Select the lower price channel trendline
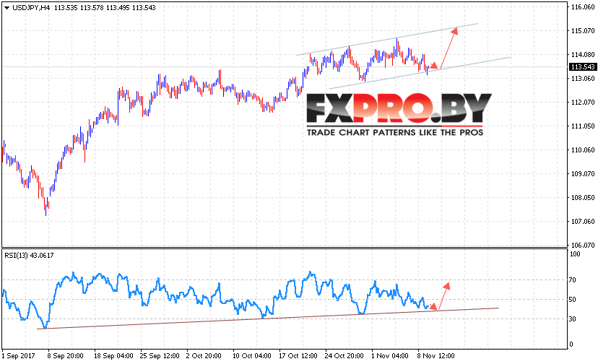 point(420,73)
